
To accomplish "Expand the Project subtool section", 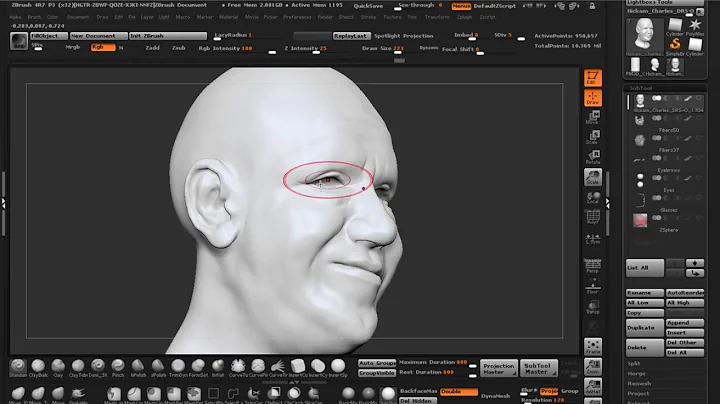I will tap(638, 394).
